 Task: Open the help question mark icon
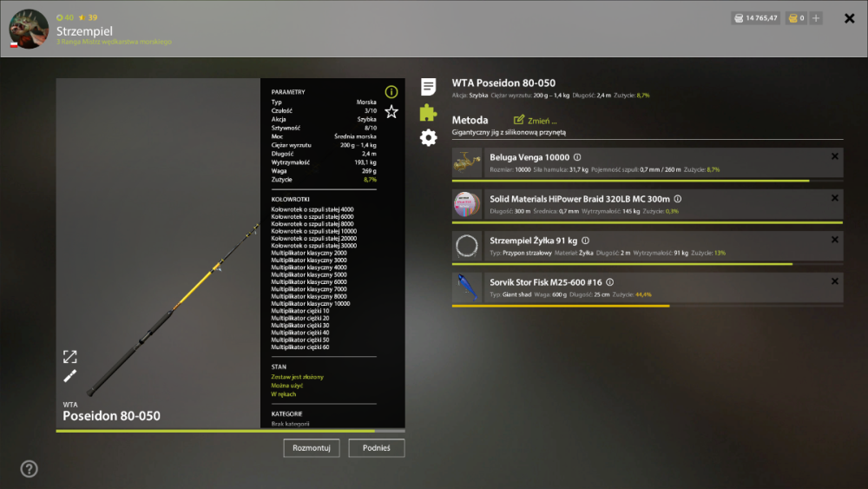(29, 469)
